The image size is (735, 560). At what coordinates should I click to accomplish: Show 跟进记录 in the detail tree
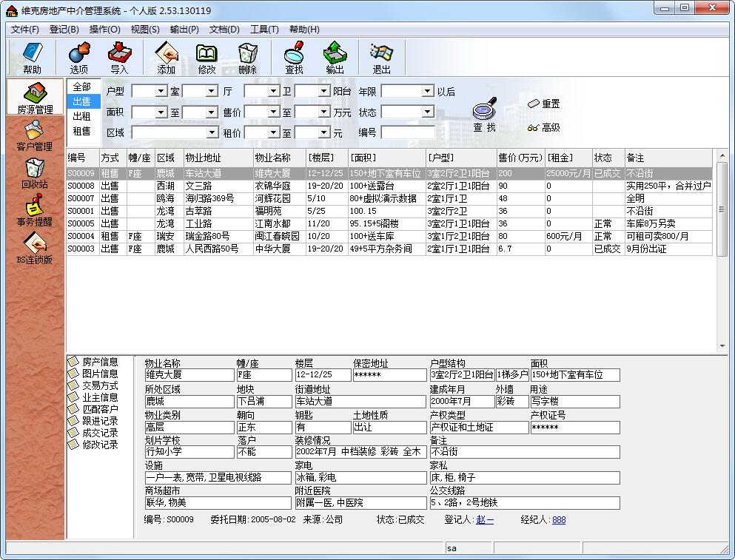(x=94, y=421)
